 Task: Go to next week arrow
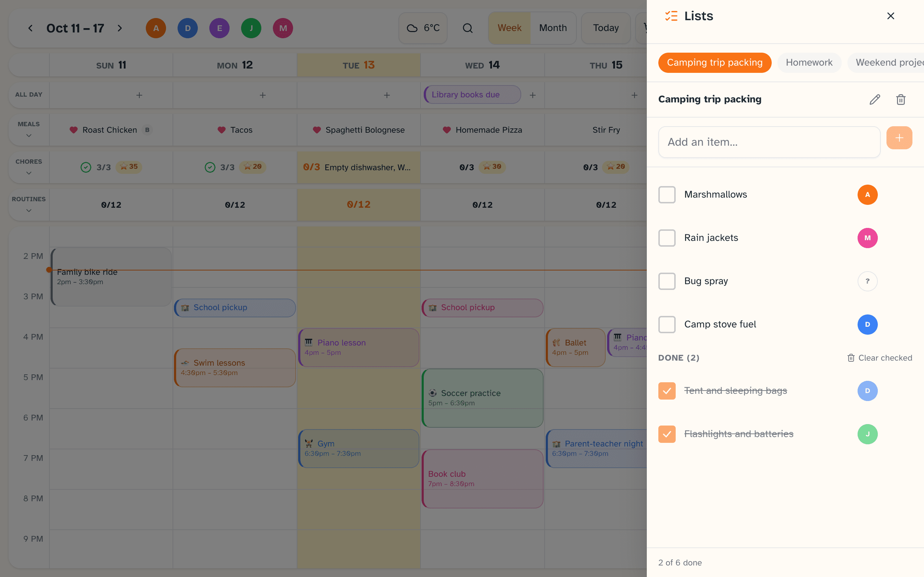pos(120,28)
